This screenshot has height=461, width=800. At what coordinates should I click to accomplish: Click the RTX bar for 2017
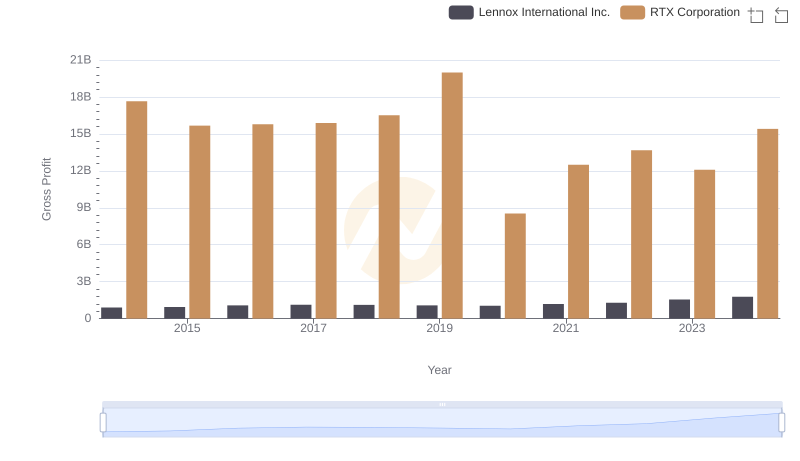[326, 221]
